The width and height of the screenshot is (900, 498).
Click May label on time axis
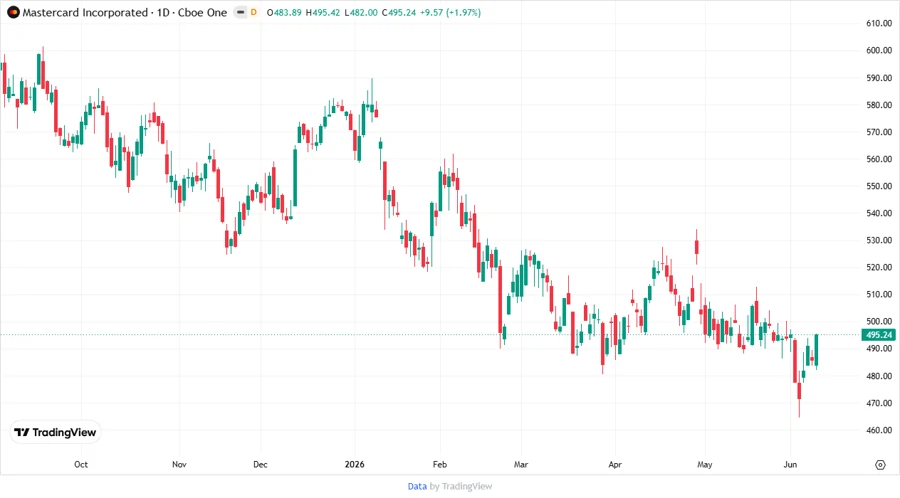tap(704, 465)
